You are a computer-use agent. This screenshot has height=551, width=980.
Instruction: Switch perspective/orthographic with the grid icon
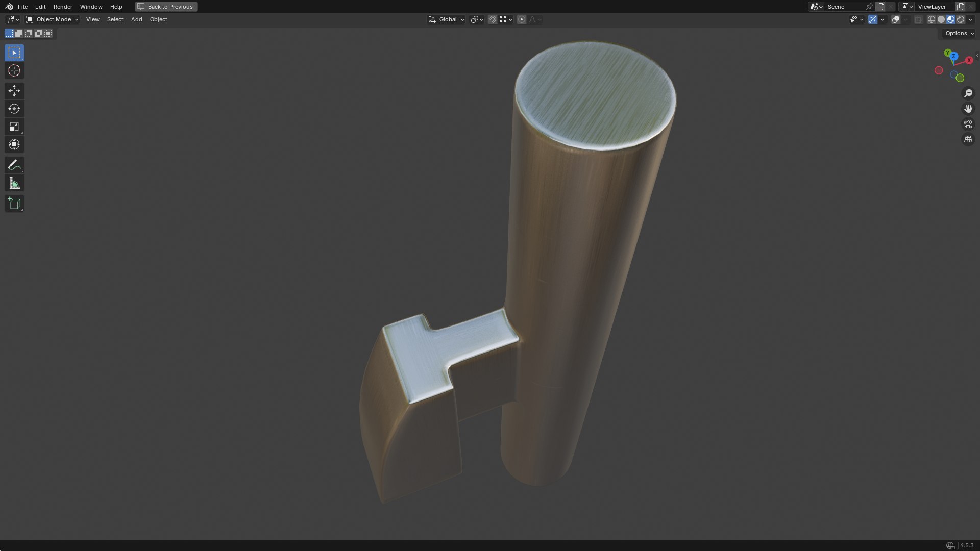pos(968,139)
